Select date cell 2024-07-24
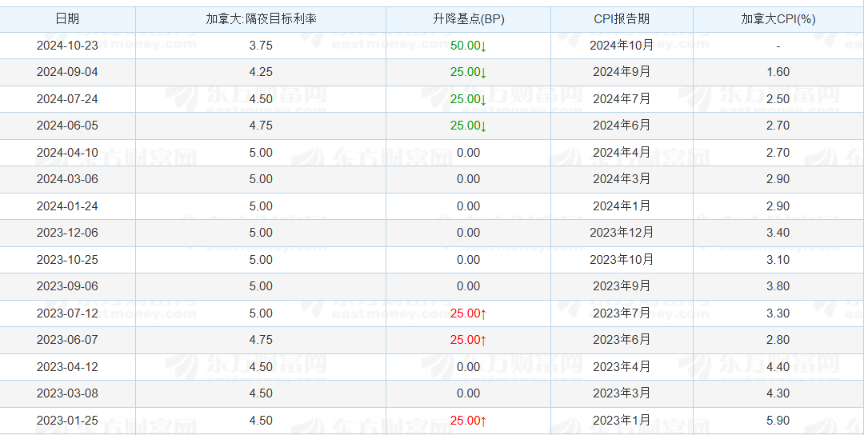 [x=67, y=100]
